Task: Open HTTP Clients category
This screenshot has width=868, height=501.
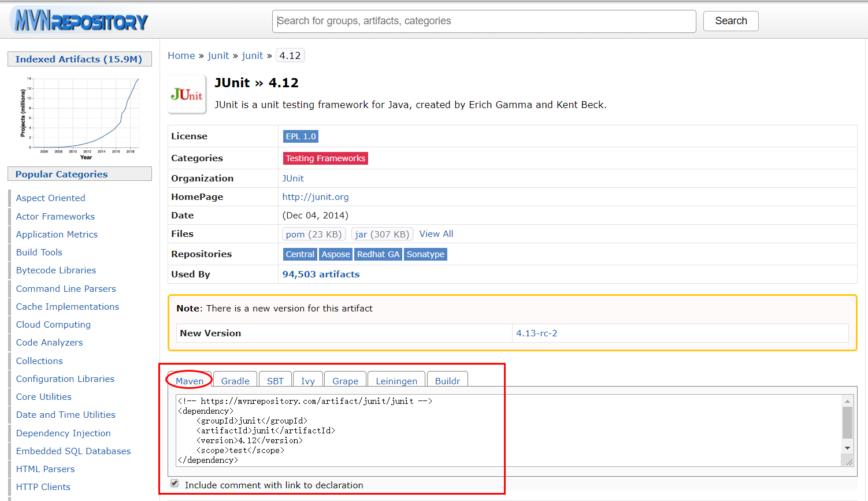Action: (x=43, y=487)
